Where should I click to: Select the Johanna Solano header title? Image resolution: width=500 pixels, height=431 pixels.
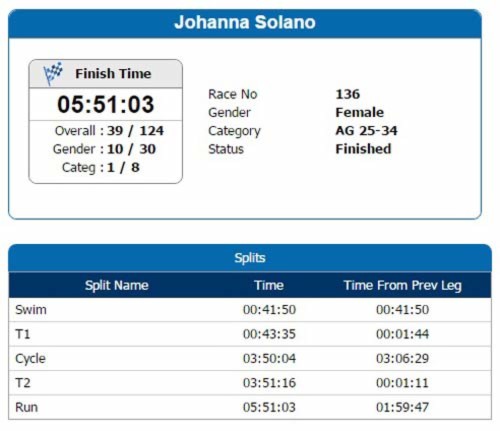coord(245,22)
